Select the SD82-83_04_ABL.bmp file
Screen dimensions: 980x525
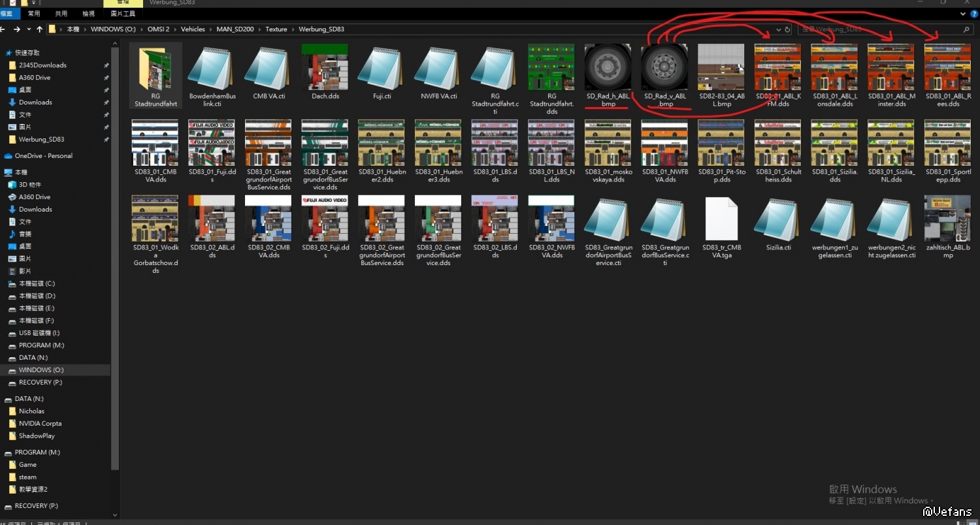[721, 67]
